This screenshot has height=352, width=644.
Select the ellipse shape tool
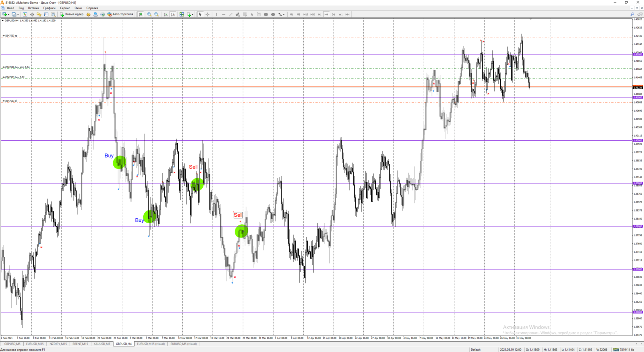[x=273, y=14]
